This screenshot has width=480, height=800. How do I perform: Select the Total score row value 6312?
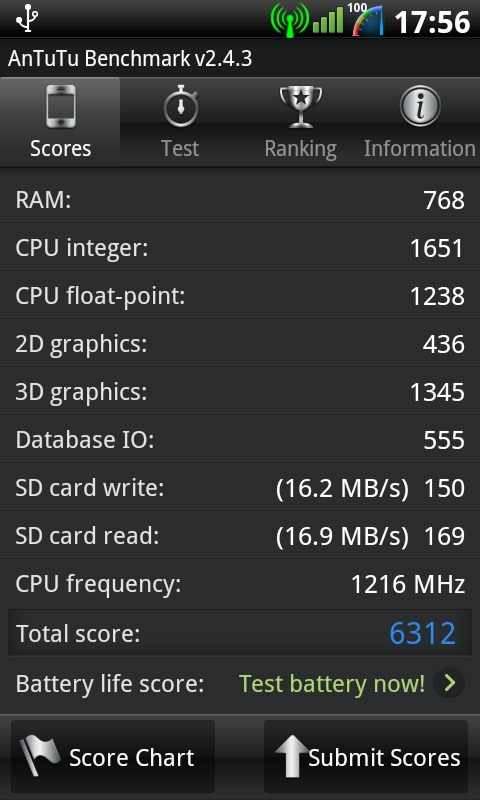click(x=422, y=633)
